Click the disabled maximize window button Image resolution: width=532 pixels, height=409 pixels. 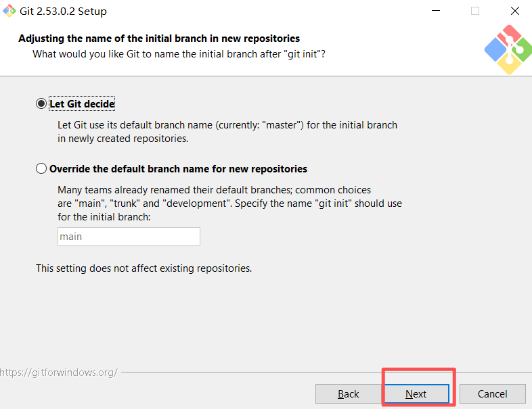[475, 11]
